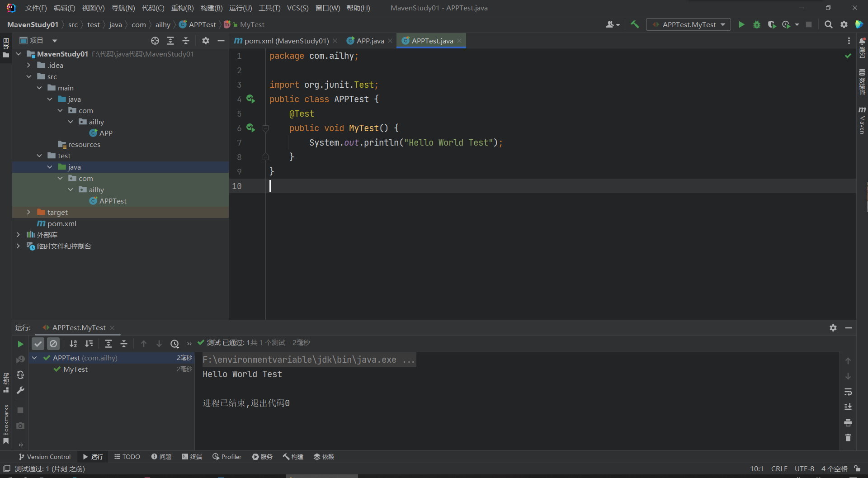The width and height of the screenshot is (868, 478).
Task: Open the 文件(F) menu
Action: [x=36, y=8]
